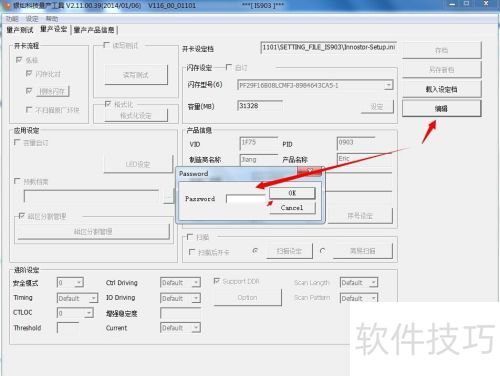Expand the Scan Length dropdown

374,283
